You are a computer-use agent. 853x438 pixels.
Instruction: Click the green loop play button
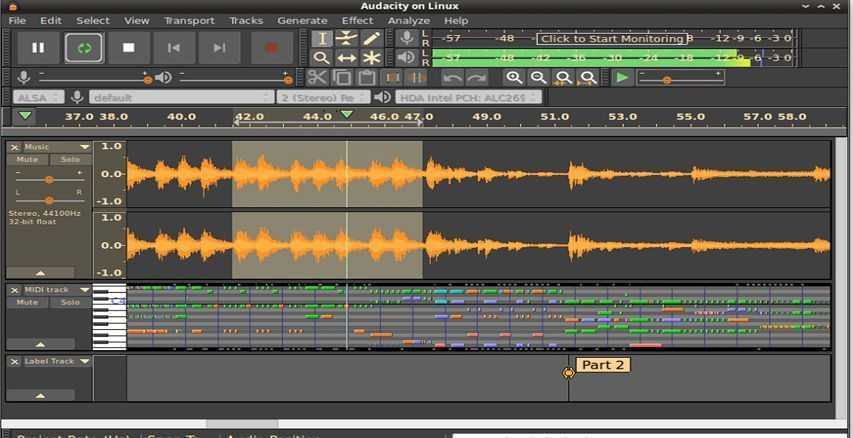click(84, 48)
